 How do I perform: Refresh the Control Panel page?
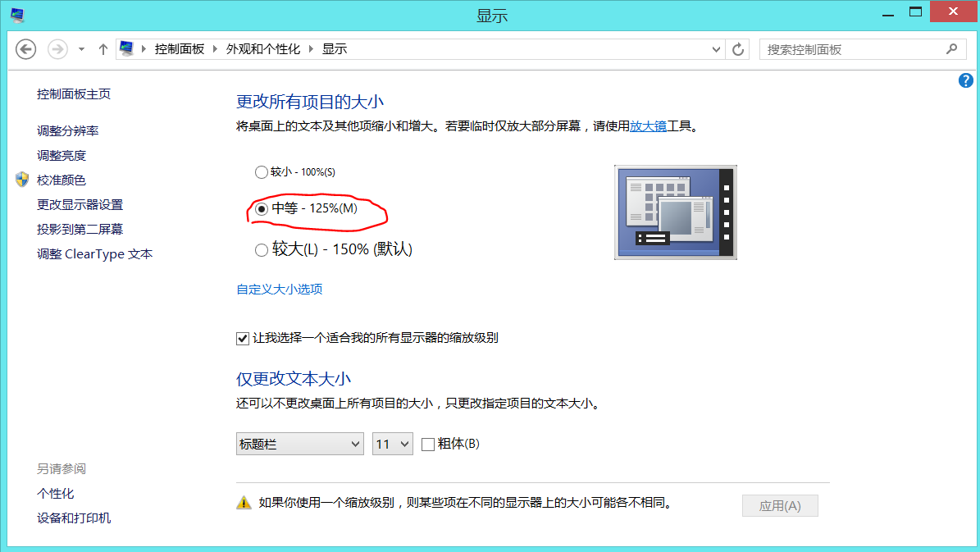(x=738, y=49)
